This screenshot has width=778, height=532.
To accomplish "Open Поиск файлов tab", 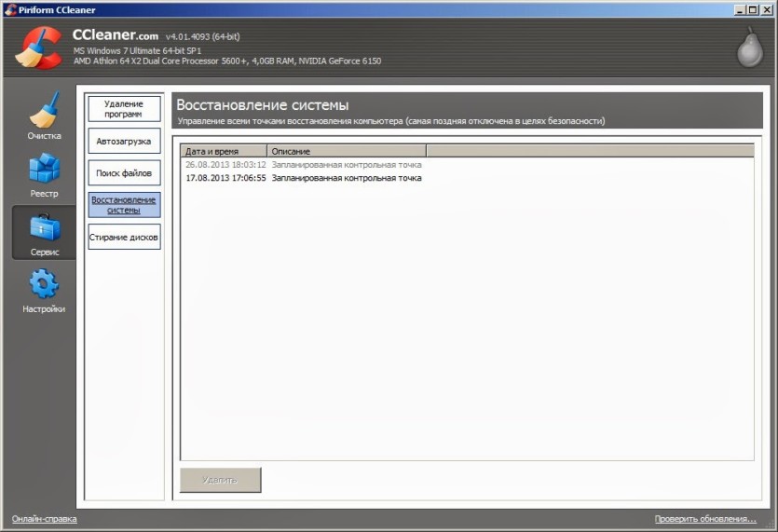I will click(x=124, y=172).
